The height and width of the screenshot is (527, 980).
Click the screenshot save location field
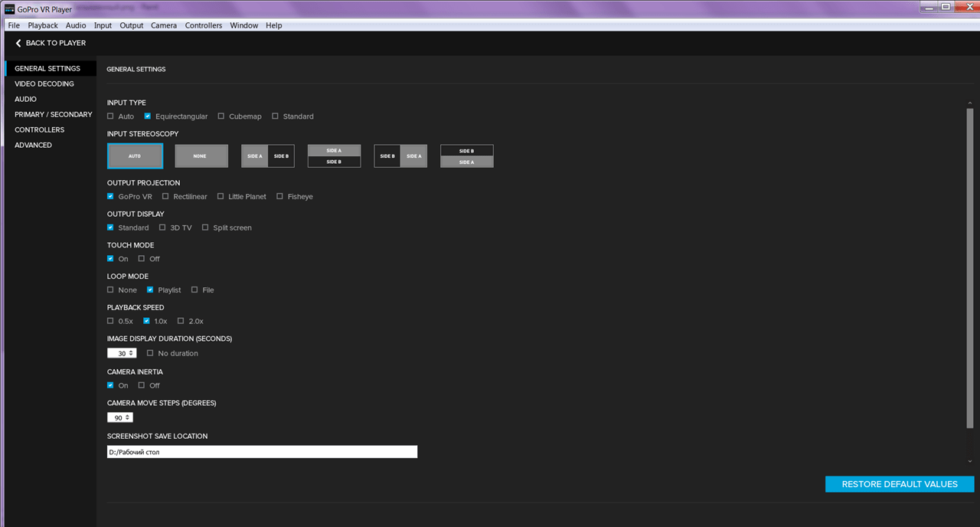[262, 452]
